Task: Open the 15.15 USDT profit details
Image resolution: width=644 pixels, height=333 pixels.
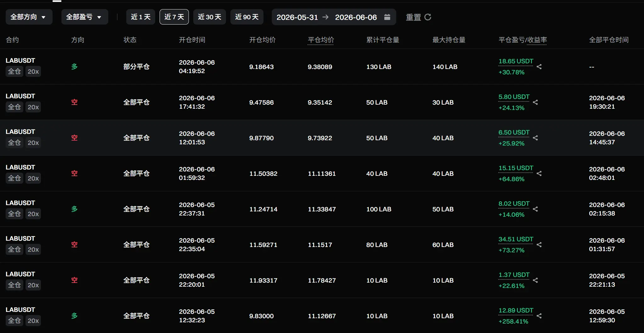Action: tap(516, 168)
